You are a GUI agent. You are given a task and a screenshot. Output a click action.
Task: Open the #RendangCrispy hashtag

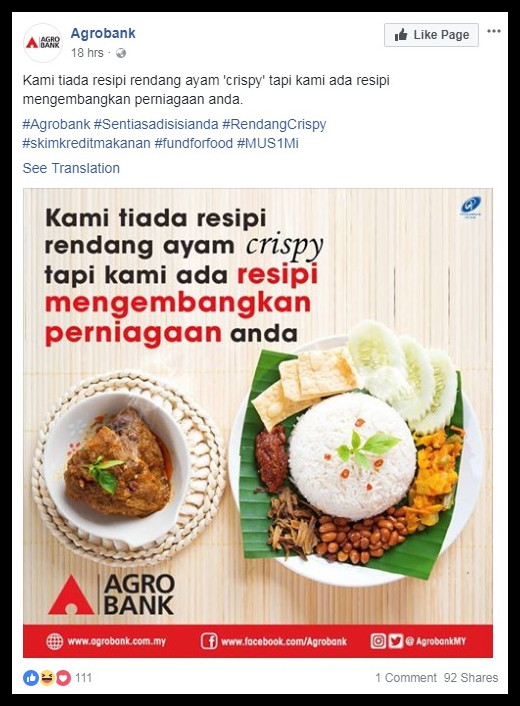[x=274, y=124]
